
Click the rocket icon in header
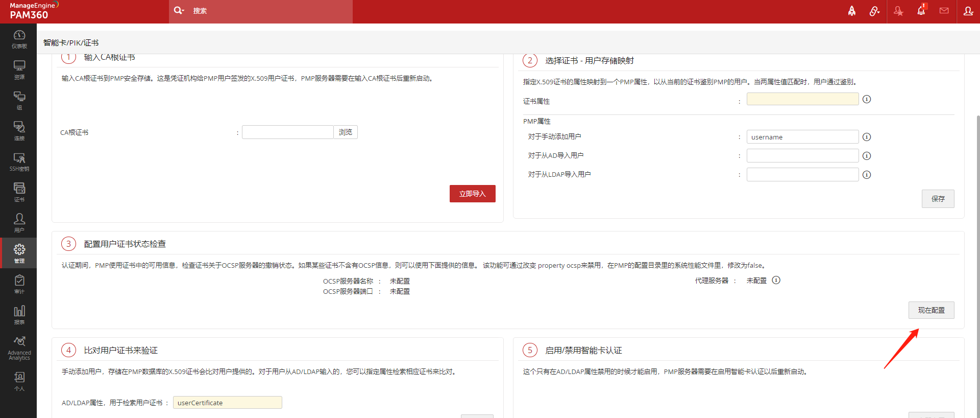click(851, 11)
